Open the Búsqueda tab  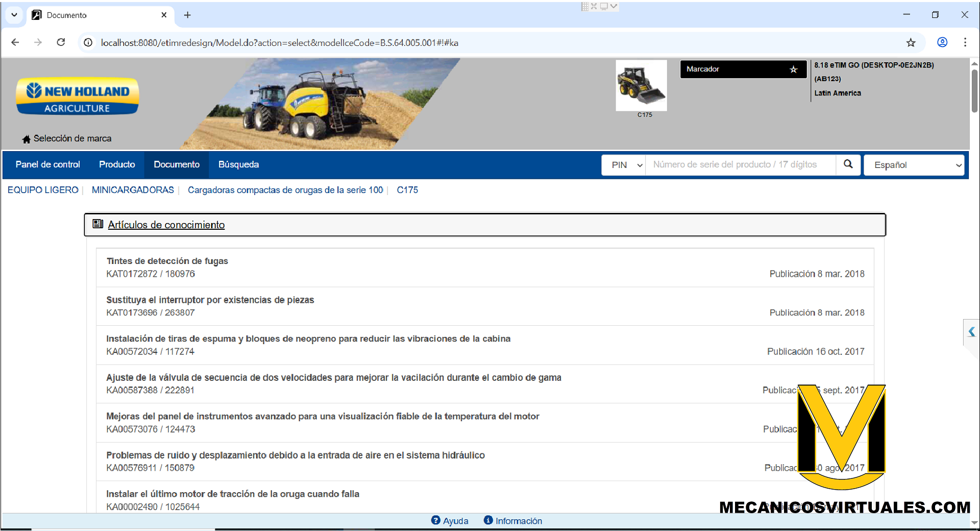click(x=238, y=164)
